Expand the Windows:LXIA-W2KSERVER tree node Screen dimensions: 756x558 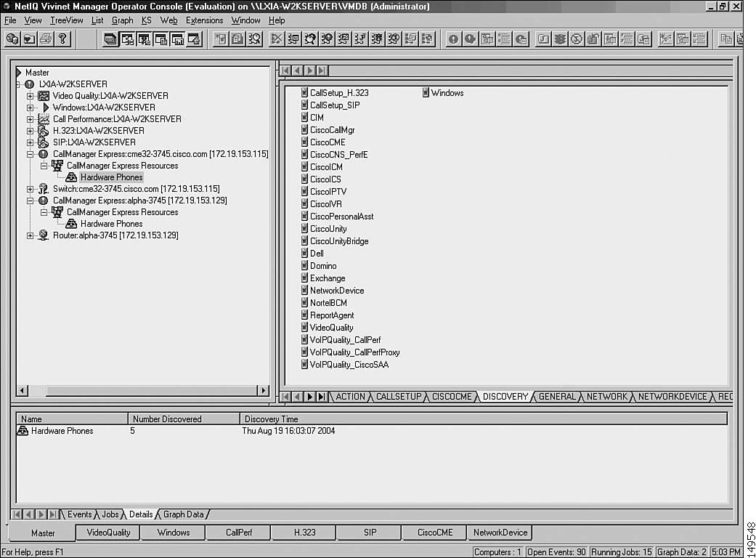[x=30, y=108]
